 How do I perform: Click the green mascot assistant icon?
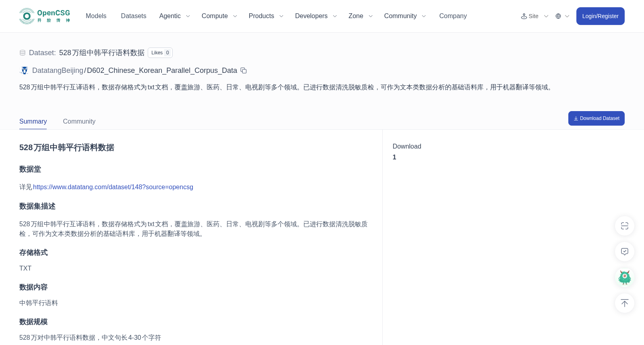pos(625,277)
